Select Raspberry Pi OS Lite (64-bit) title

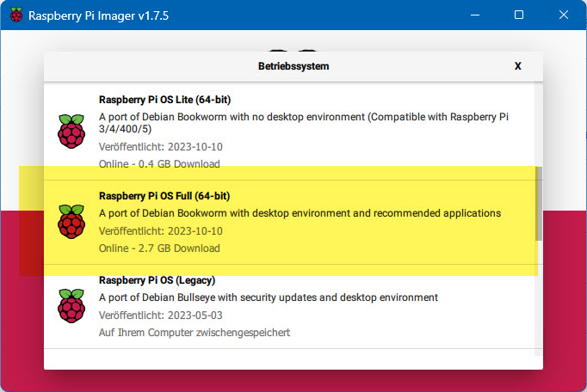164,100
